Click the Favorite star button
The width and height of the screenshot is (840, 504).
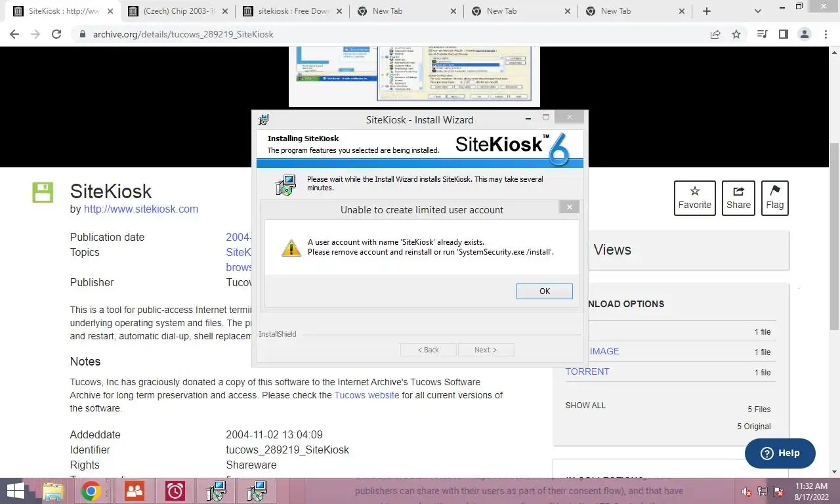694,198
